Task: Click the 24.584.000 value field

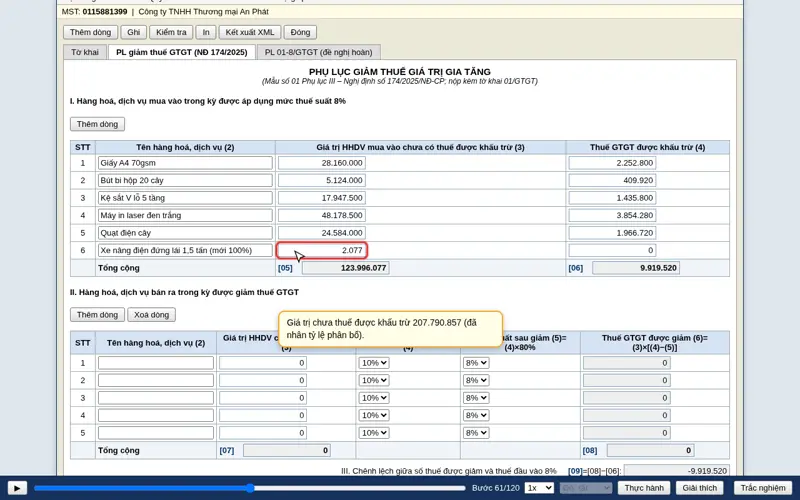Action: point(321,233)
